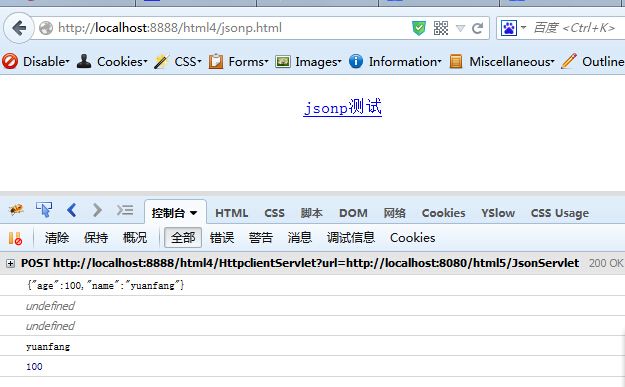Switch to the 网络 network tab
This screenshot has width=625, height=387.
(395, 213)
